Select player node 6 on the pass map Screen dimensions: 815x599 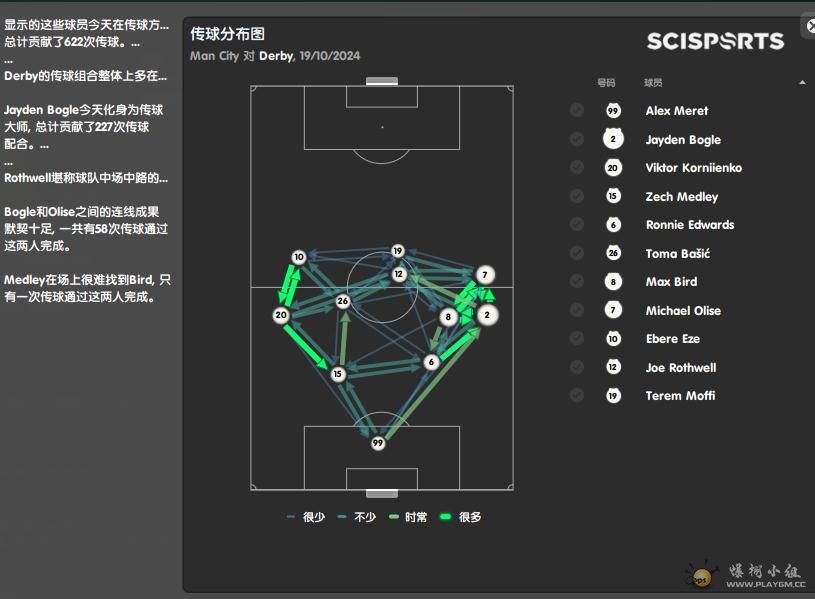431,362
